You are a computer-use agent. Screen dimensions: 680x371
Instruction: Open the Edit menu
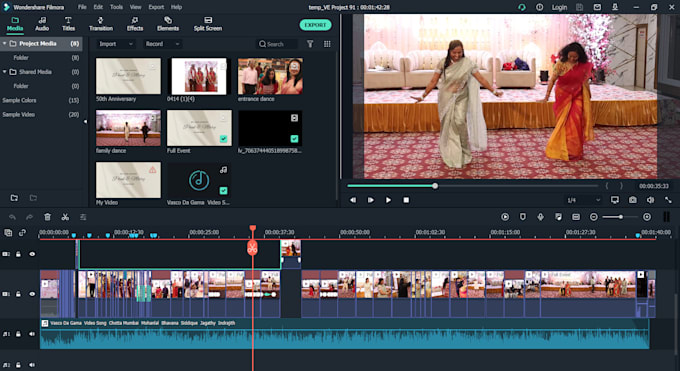click(x=98, y=7)
